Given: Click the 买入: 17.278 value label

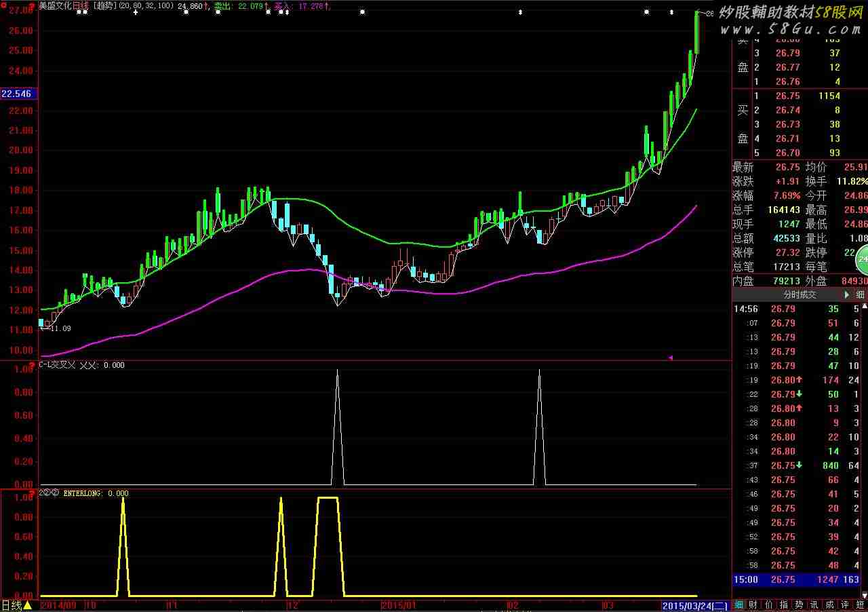Looking at the screenshot, I should (x=301, y=5).
